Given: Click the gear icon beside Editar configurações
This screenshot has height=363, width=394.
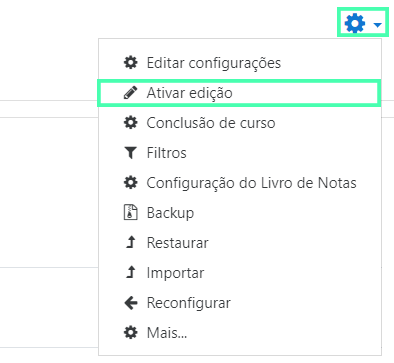Looking at the screenshot, I should (x=130, y=63).
